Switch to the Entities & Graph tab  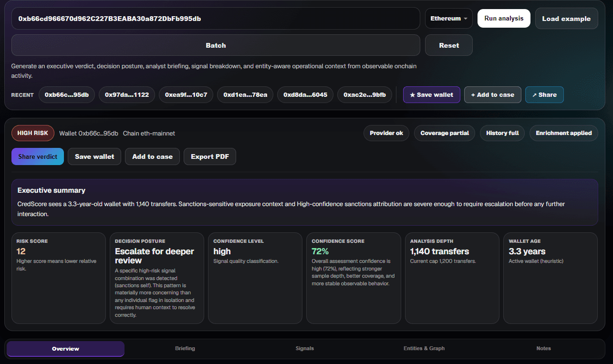point(424,349)
